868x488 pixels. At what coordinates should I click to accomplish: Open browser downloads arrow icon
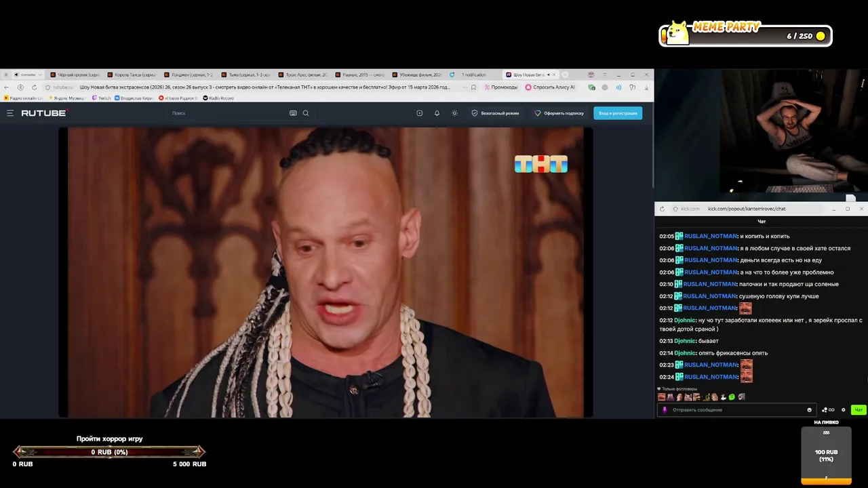(x=646, y=87)
